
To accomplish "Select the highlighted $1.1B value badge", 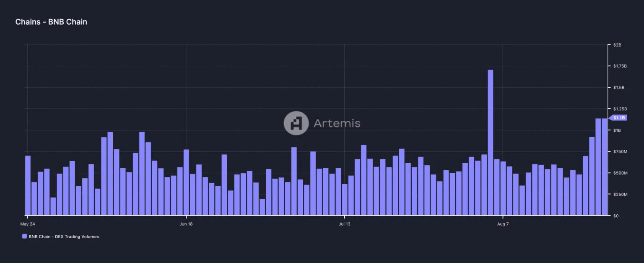I will click(618, 118).
